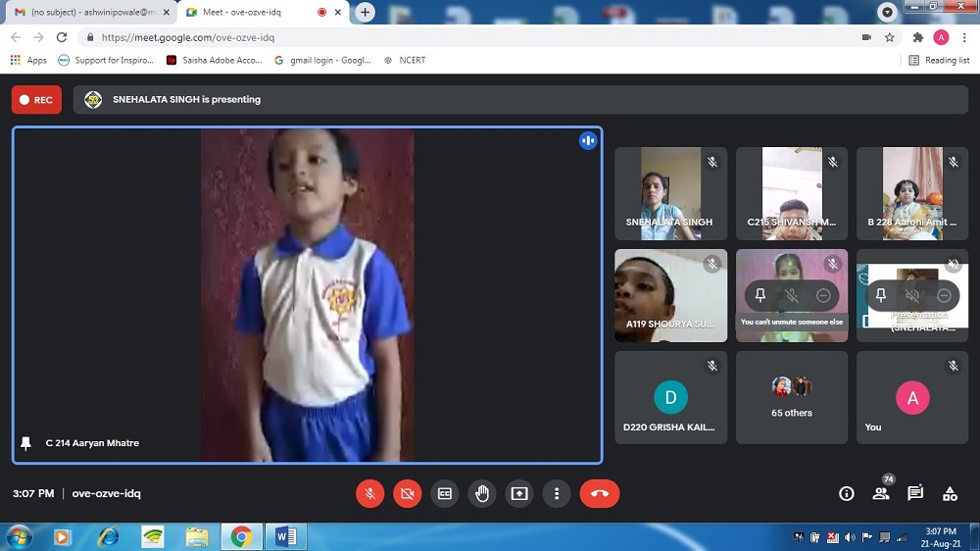This screenshot has width=980, height=551.
Task: Open Microsoft Word from the taskbar
Action: click(286, 536)
